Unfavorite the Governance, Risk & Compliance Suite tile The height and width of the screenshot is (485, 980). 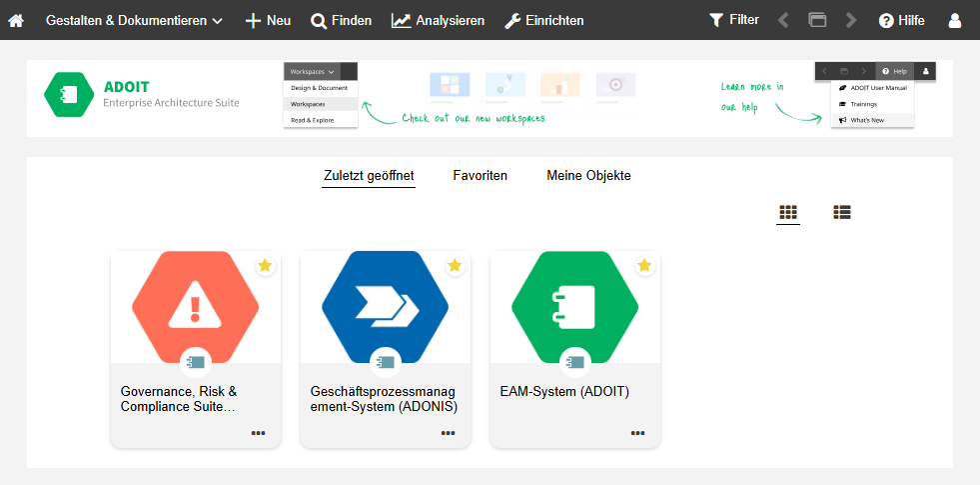(x=265, y=265)
